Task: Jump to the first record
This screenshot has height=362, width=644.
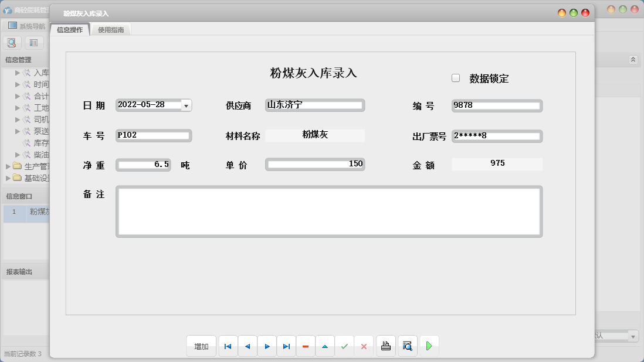Action: tap(228, 346)
